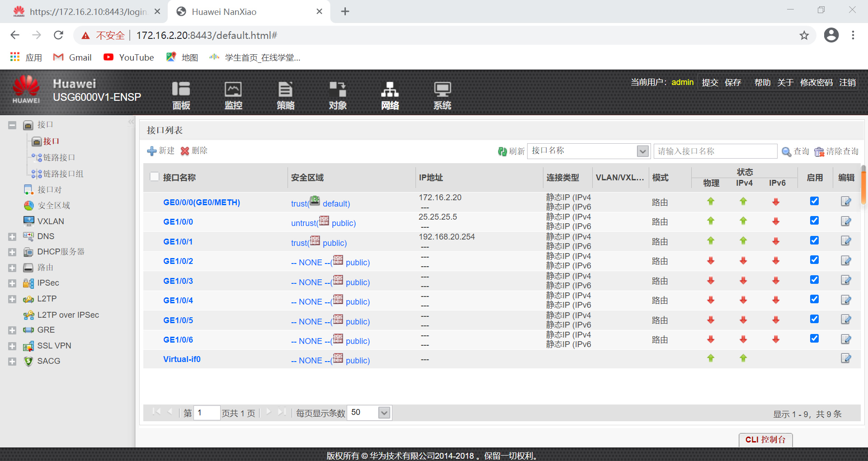
Task: Edit Virtual-if0 with pencil icon
Action: tap(846, 358)
